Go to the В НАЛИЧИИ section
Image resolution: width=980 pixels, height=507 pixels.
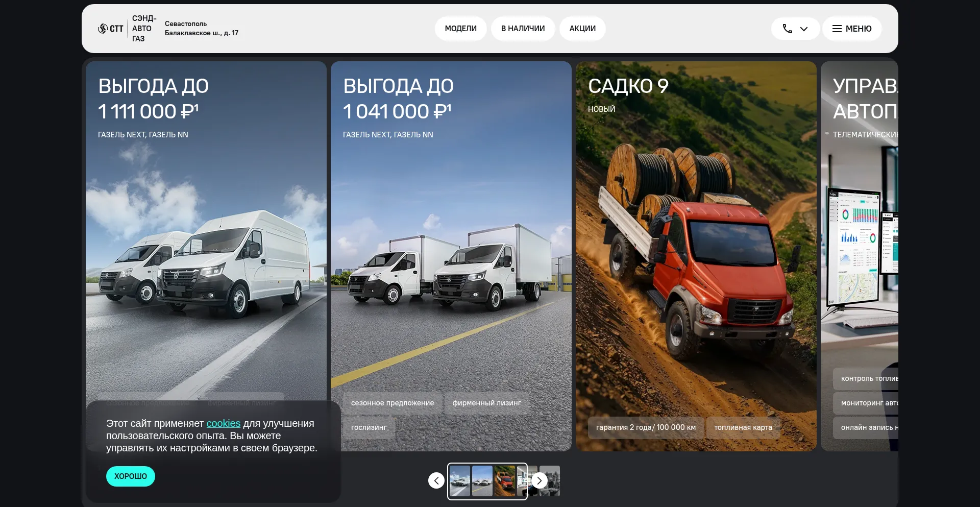(523, 29)
